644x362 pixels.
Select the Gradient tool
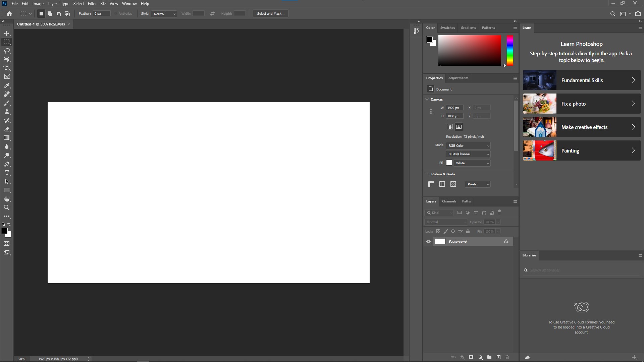tap(7, 138)
